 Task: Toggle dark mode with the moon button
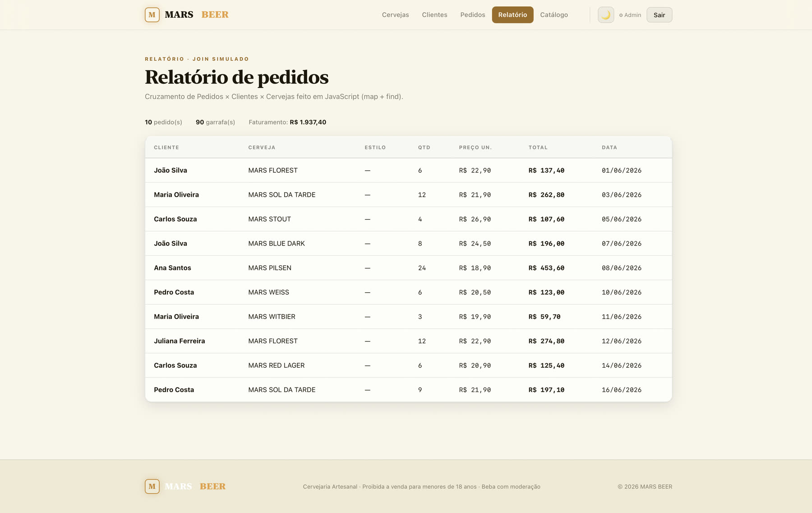[x=606, y=15]
